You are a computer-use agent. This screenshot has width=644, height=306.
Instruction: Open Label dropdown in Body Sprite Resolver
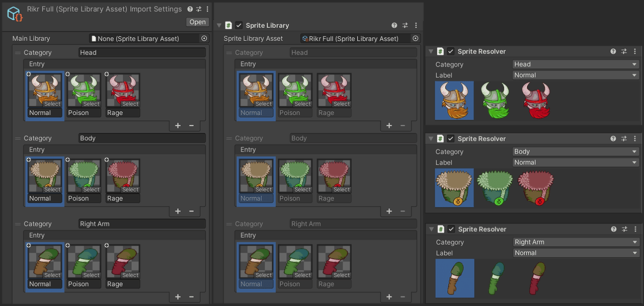pyautogui.click(x=576, y=163)
